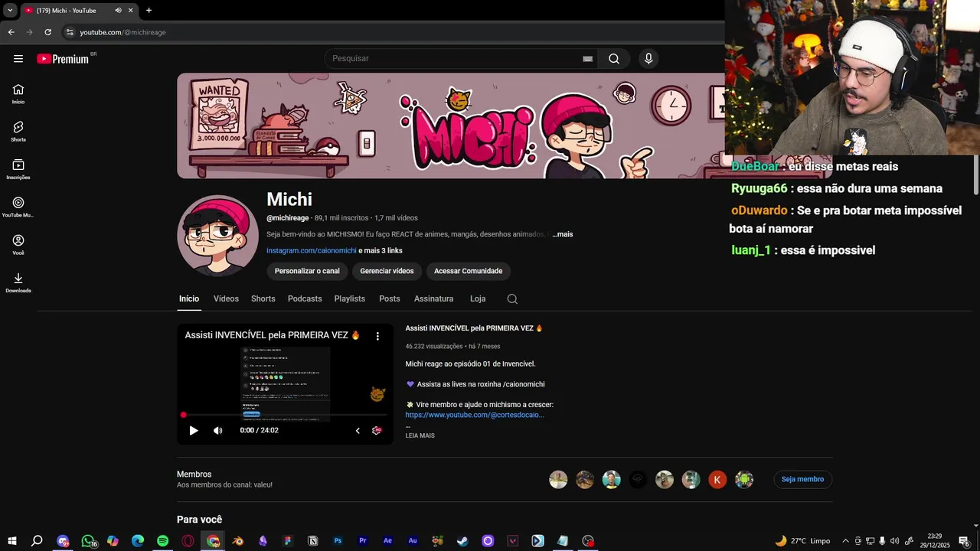Open Início in the left sidebar

(x=18, y=94)
